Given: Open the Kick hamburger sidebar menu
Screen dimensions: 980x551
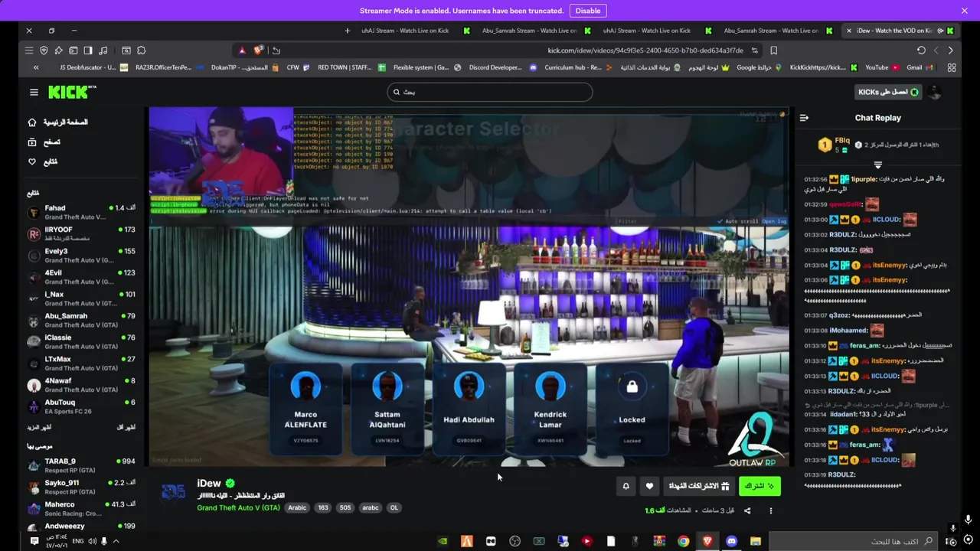Looking at the screenshot, I should click(x=34, y=92).
